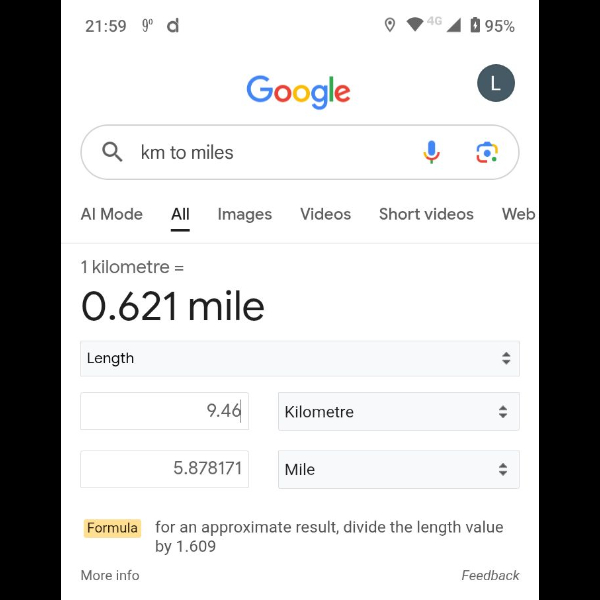Focus the mile result field 5.878171
The image size is (600, 600).
pos(164,469)
